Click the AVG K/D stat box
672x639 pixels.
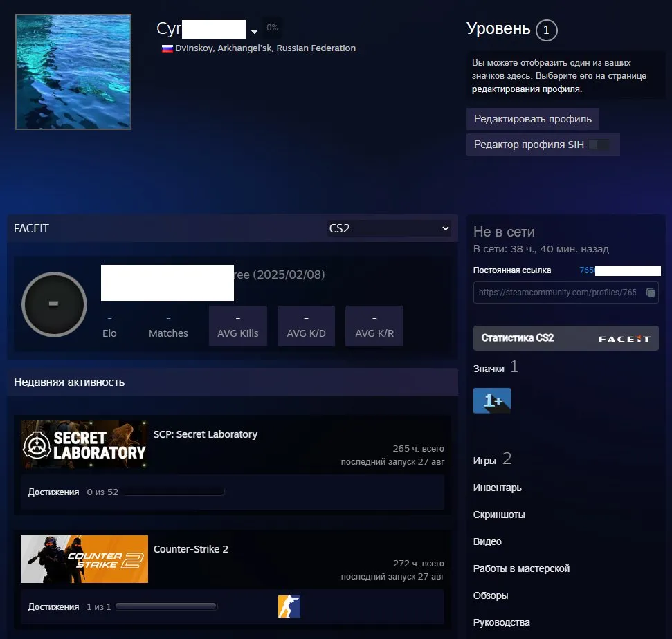point(306,326)
